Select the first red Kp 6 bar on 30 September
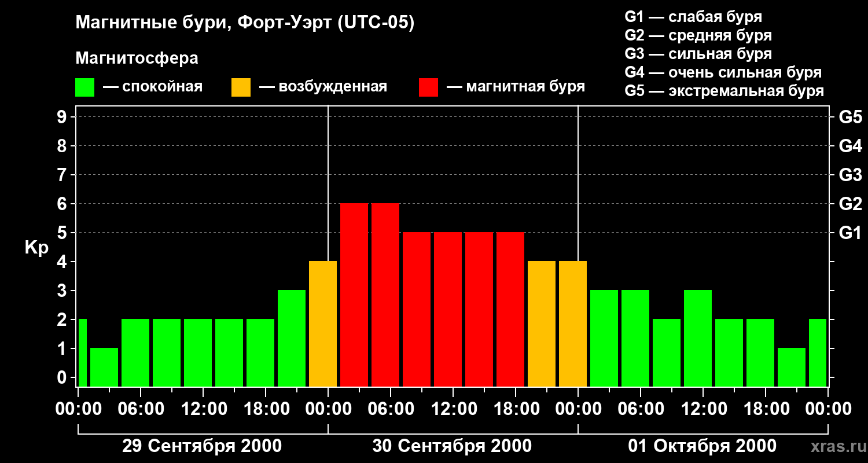The image size is (868, 463). point(354,295)
